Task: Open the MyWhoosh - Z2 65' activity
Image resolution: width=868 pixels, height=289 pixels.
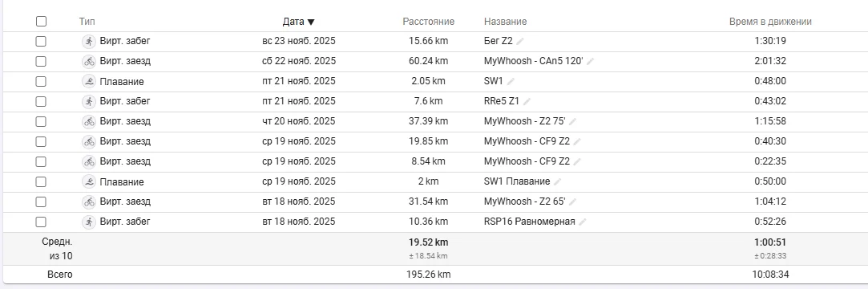Action: pos(525,201)
